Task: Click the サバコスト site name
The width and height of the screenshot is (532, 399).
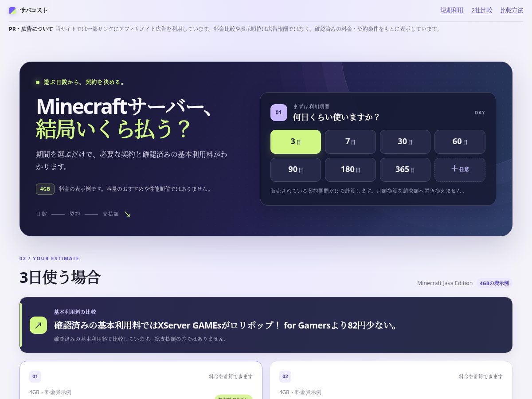Action: click(34, 10)
